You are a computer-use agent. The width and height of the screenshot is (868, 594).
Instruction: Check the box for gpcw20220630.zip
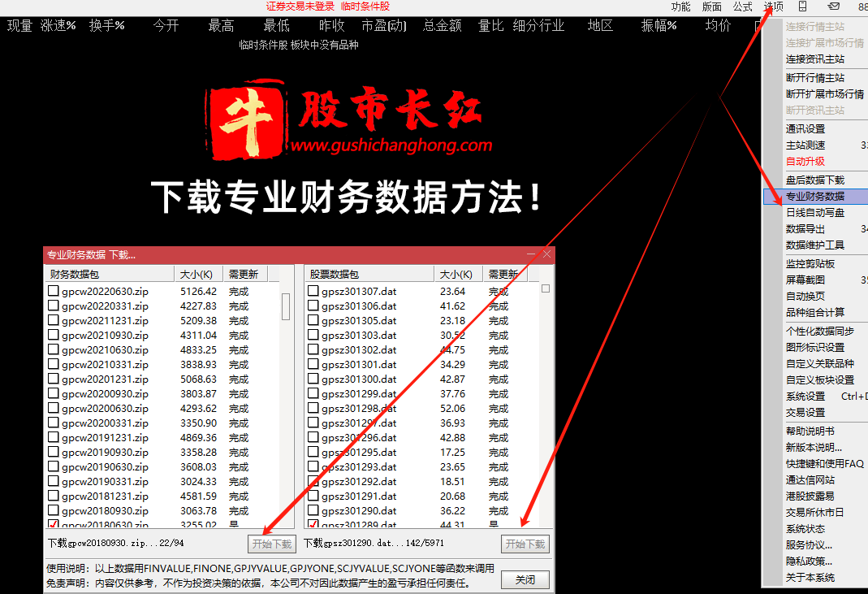pyautogui.click(x=53, y=290)
